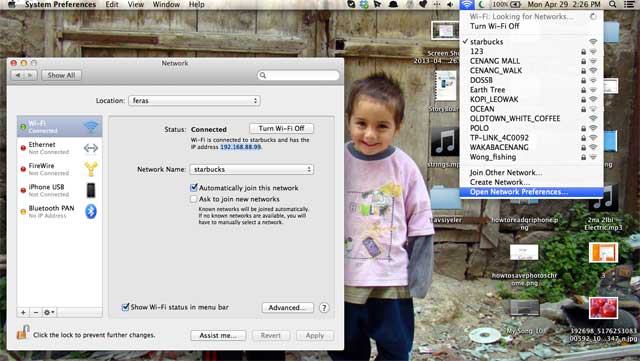Image resolution: width=640 pixels, height=361 pixels.
Task: Select Create Network menu item
Action: (531, 182)
